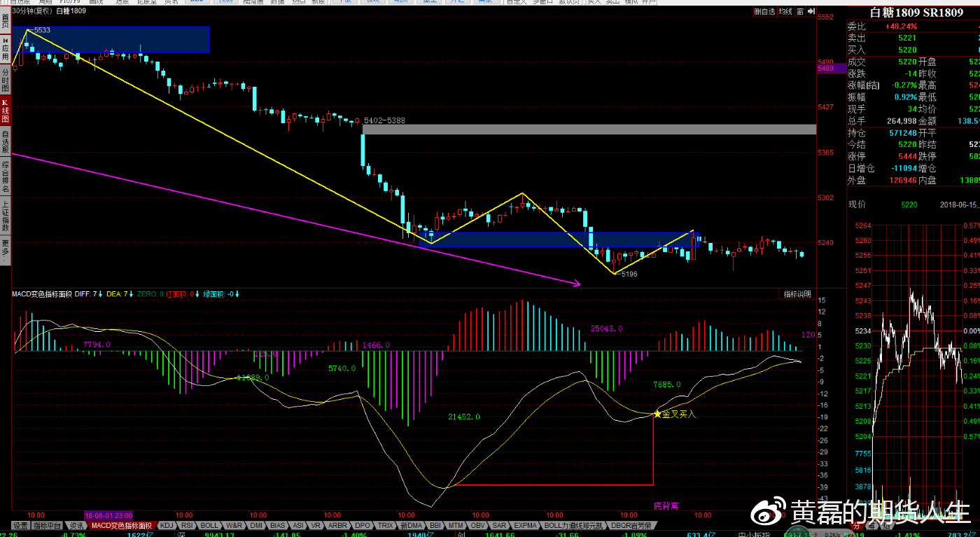980x537 pixels.
Task: Switch to the MTM indicator tab
Action: [456, 525]
